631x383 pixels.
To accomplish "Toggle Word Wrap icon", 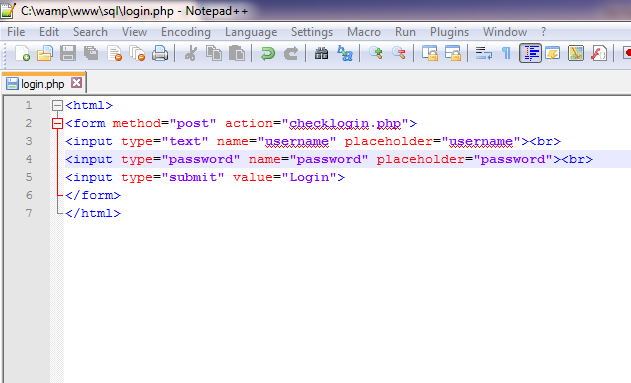I will coord(484,53).
